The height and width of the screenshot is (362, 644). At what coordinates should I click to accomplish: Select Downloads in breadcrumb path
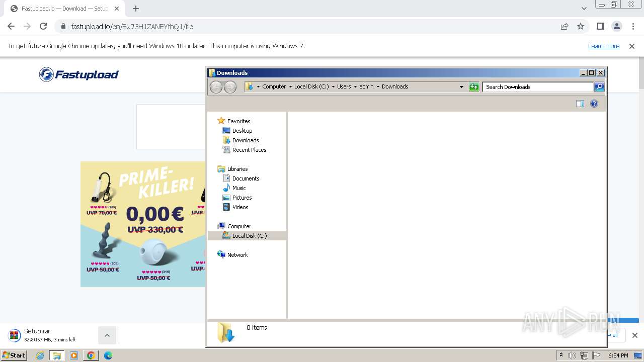tap(395, 86)
